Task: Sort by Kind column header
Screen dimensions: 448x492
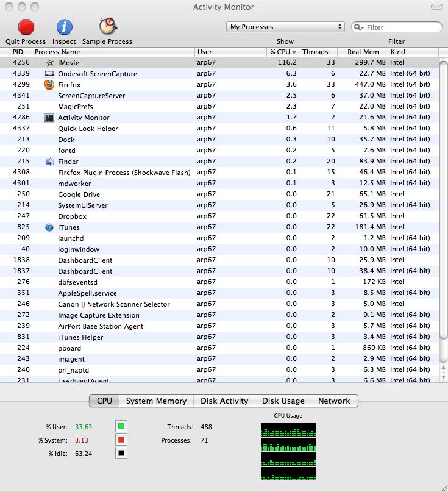Action: pos(413,52)
